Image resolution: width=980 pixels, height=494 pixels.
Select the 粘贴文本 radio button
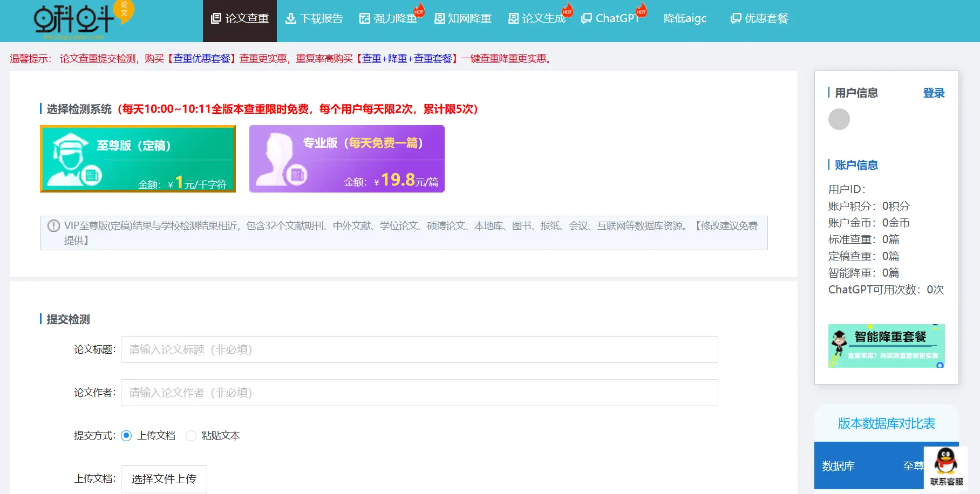click(x=191, y=436)
